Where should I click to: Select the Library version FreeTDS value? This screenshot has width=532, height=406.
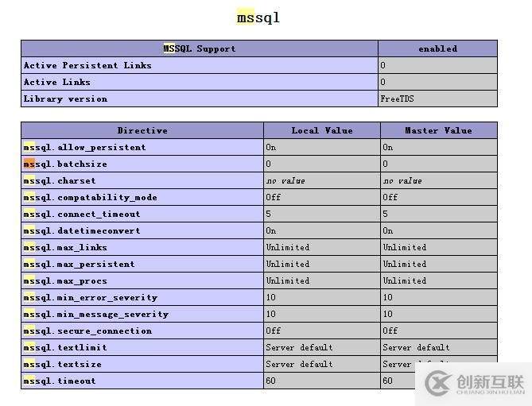point(397,99)
